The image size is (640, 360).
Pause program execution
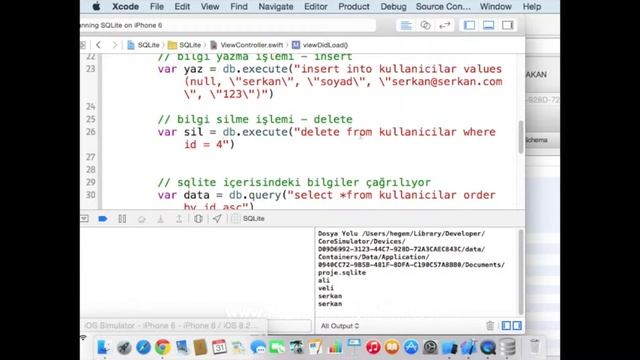[122, 219]
